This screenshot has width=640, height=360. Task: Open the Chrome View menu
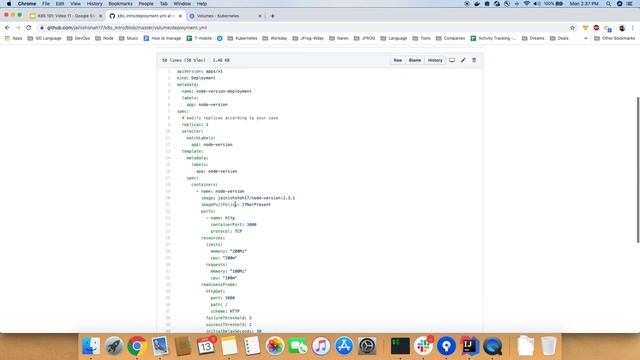coord(75,4)
